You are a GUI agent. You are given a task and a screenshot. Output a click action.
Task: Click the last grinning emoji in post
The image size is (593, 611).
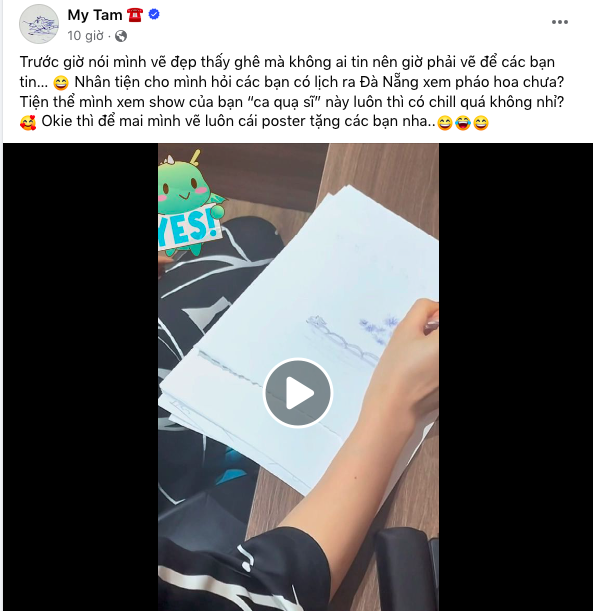481,123
